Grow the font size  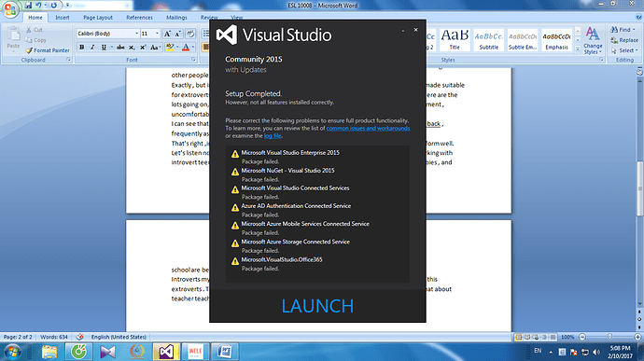click(167, 34)
